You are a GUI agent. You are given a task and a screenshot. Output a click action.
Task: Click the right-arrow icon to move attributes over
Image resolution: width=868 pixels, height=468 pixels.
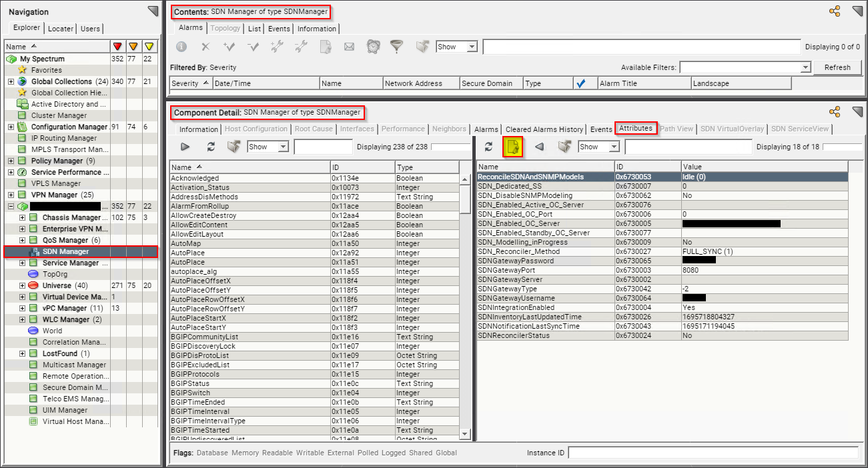pyautogui.click(x=185, y=147)
